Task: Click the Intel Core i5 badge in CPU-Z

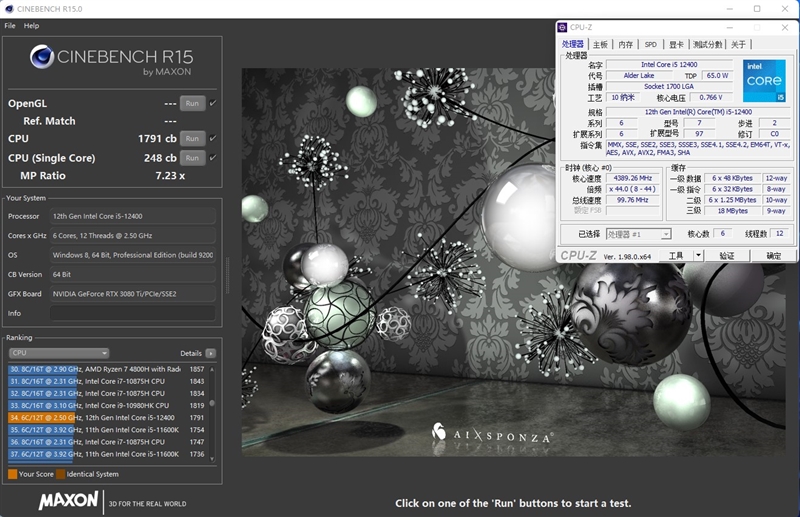Action: tap(763, 79)
